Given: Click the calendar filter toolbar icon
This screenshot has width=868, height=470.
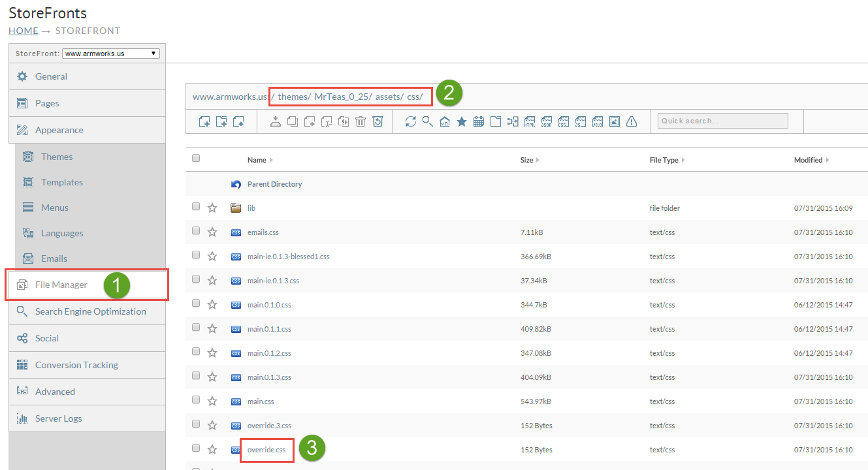Looking at the screenshot, I should (x=479, y=121).
